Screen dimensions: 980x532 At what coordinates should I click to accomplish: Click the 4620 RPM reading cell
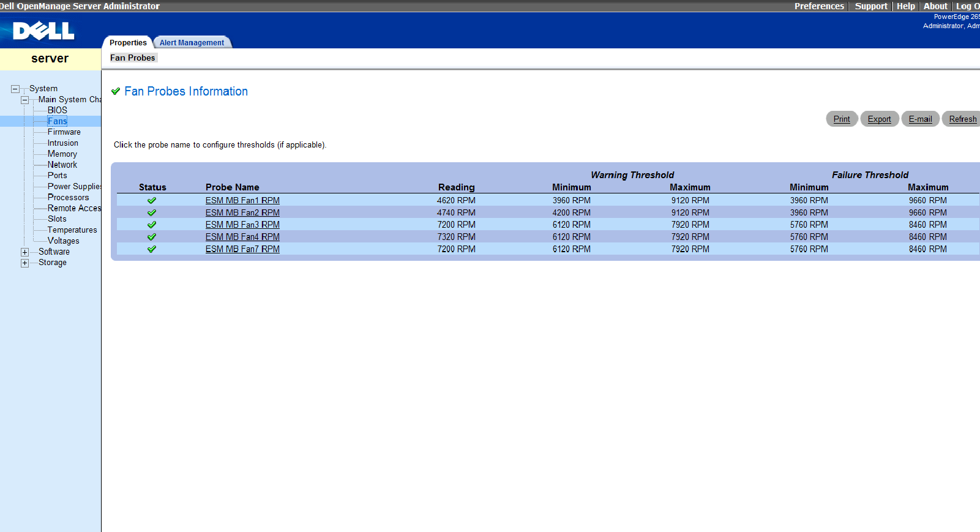click(x=456, y=200)
